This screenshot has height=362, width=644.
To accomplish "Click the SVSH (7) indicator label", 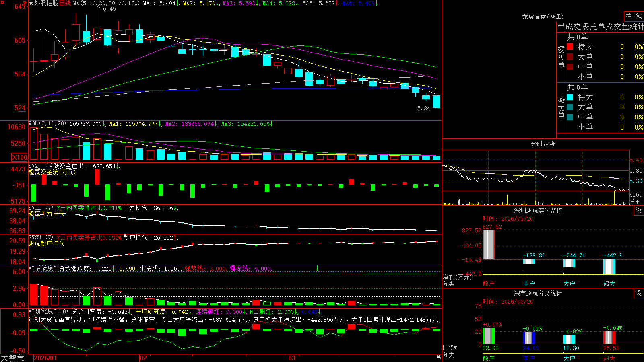I will click(x=41, y=238).
